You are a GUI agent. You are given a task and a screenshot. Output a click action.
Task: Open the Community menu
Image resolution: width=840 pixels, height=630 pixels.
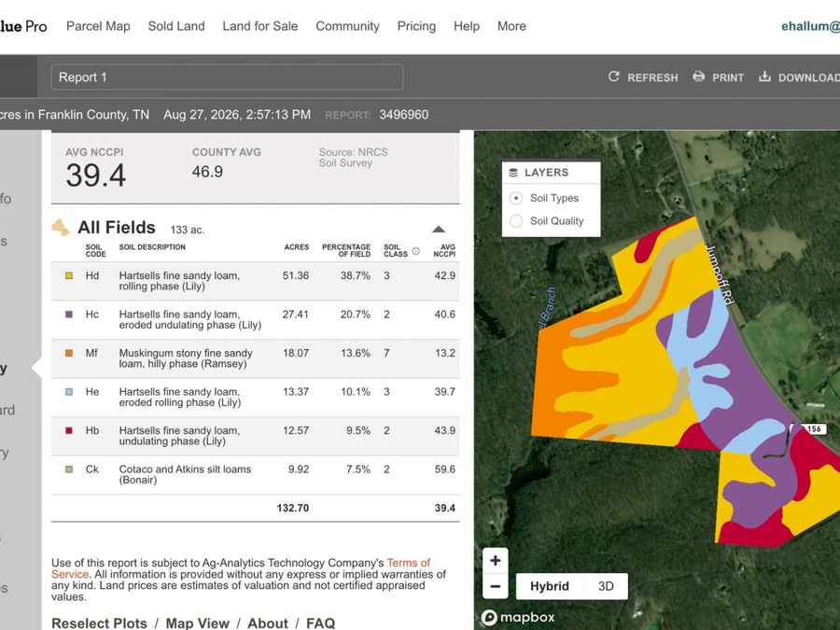(347, 26)
